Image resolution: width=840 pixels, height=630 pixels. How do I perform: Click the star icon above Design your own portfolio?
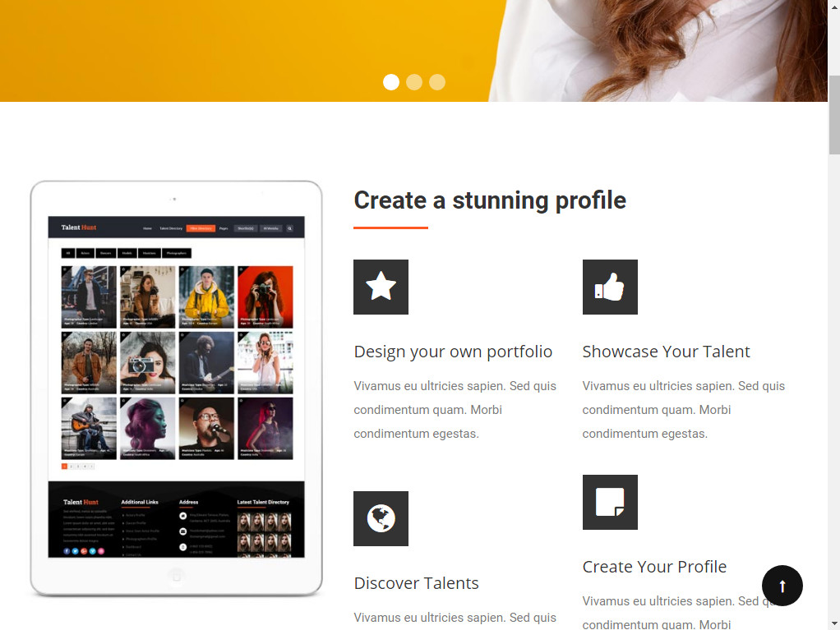pos(381,287)
